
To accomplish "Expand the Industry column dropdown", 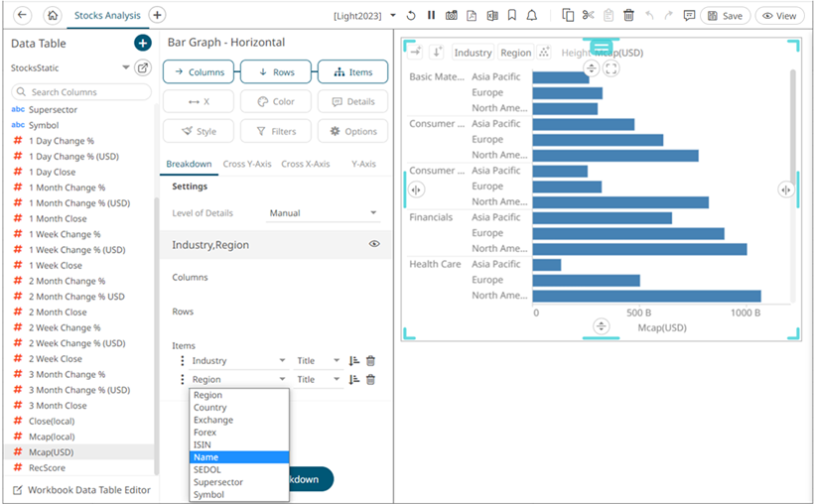I will (282, 361).
